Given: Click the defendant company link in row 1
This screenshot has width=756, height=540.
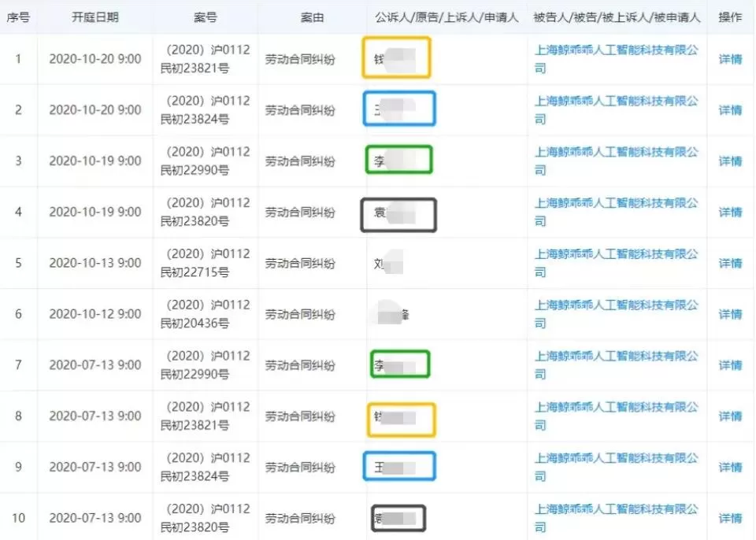Looking at the screenshot, I should click(x=616, y=59).
